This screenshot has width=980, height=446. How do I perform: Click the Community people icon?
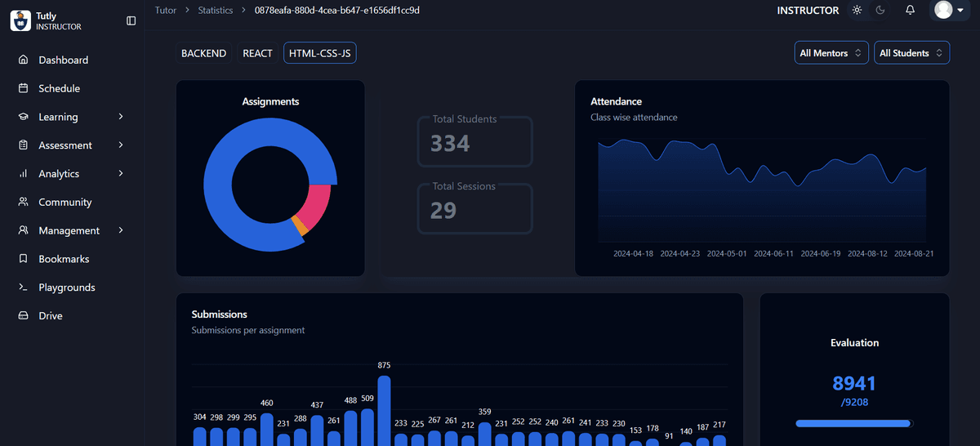point(23,202)
